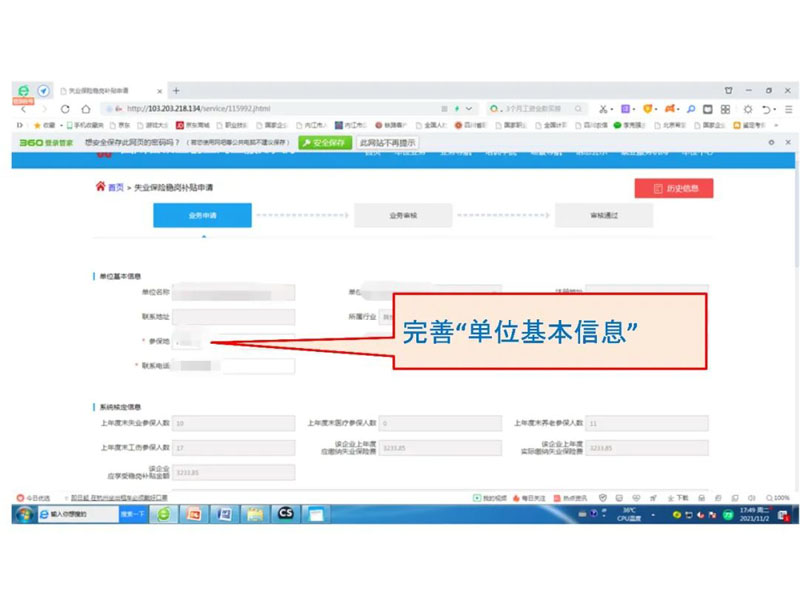This screenshot has width=800, height=600.
Task: Click the green 安全保存 button
Action: coord(324,143)
